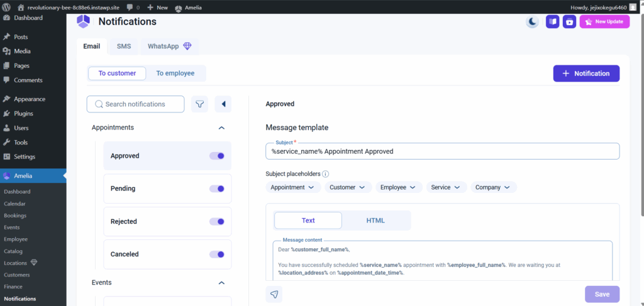Open comments bubble icon in admin bar
This screenshot has width=644, height=306.
(x=130, y=8)
